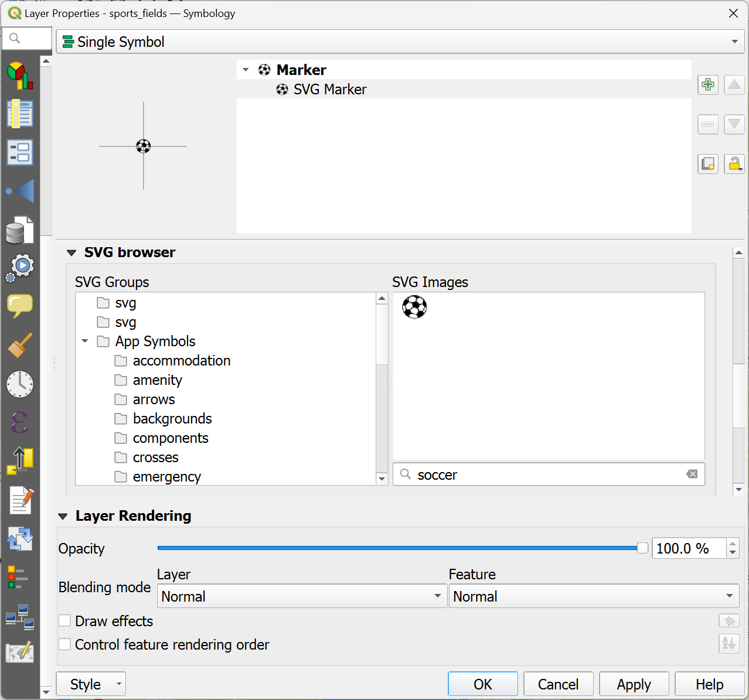Viewport: 749px width, 700px height.
Task: Open the Rendering brush tab
Action: point(20,346)
